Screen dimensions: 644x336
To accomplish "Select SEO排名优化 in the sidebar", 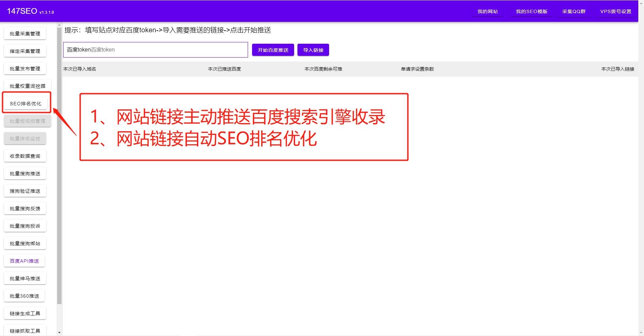I will pyautogui.click(x=26, y=103).
